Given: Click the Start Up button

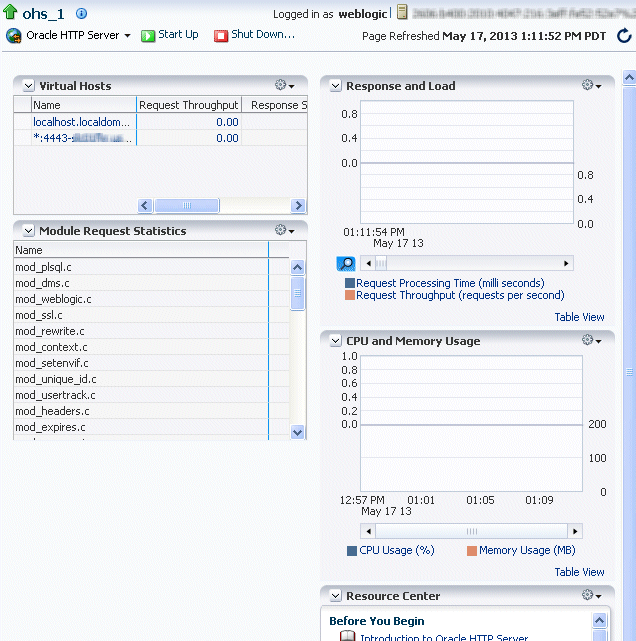Looking at the screenshot, I should click(170, 35).
